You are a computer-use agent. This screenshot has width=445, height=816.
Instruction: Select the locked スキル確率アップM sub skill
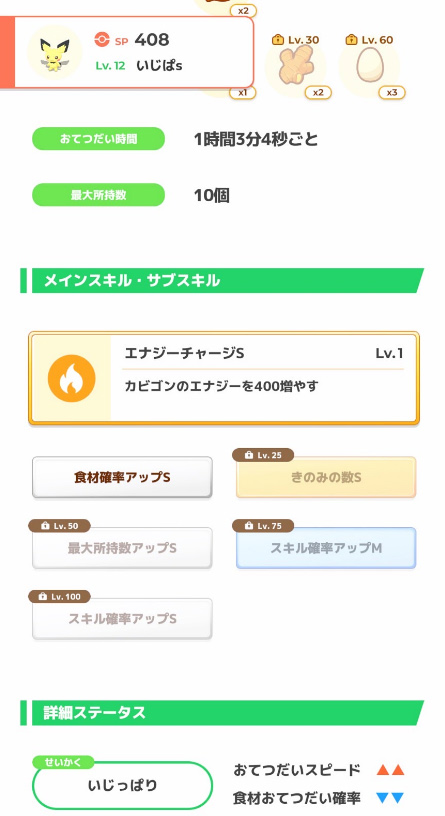pyautogui.click(x=326, y=548)
